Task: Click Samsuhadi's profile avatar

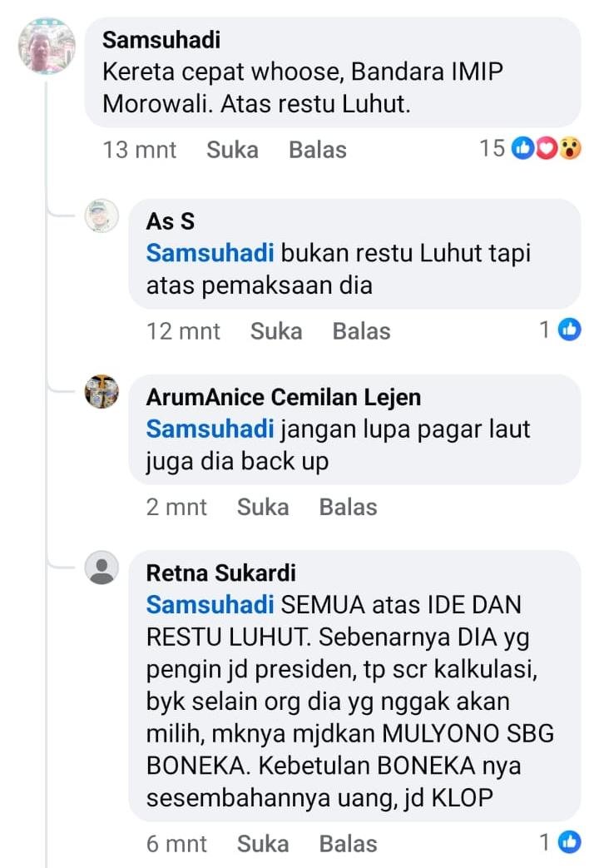Action: pos(47,45)
